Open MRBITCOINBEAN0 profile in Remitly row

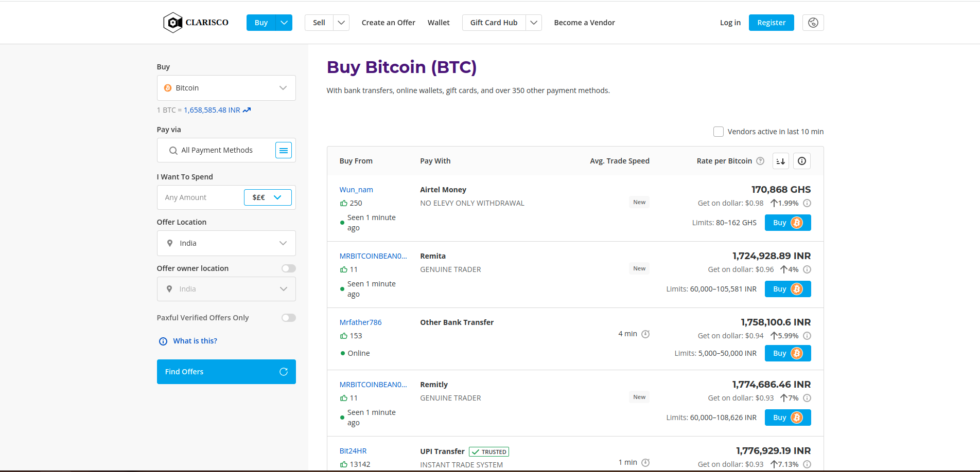coord(373,385)
